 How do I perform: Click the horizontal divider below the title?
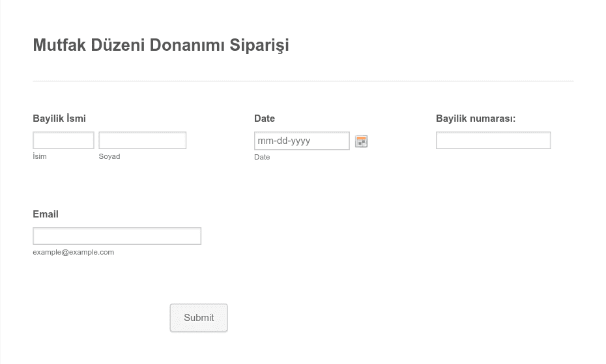click(303, 81)
